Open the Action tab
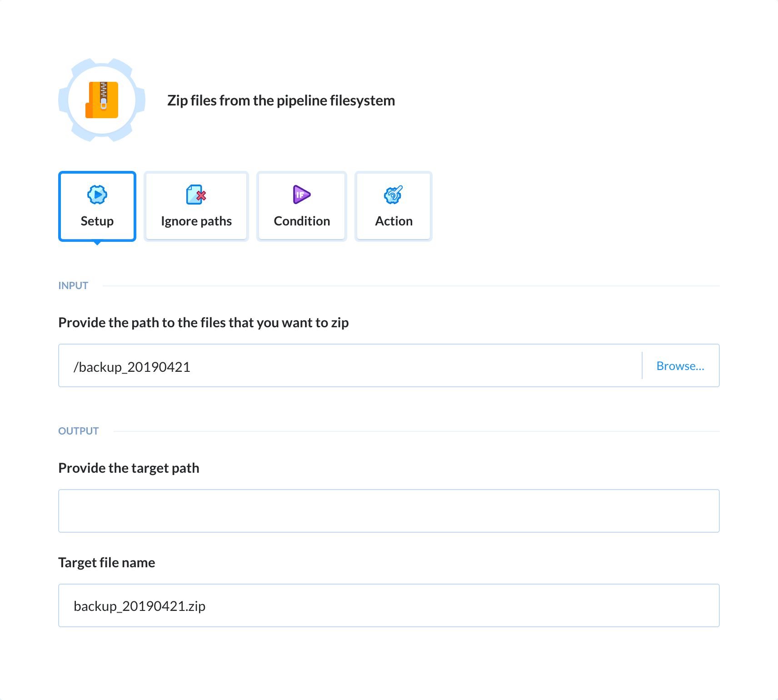The width and height of the screenshot is (778, 700). pos(393,206)
